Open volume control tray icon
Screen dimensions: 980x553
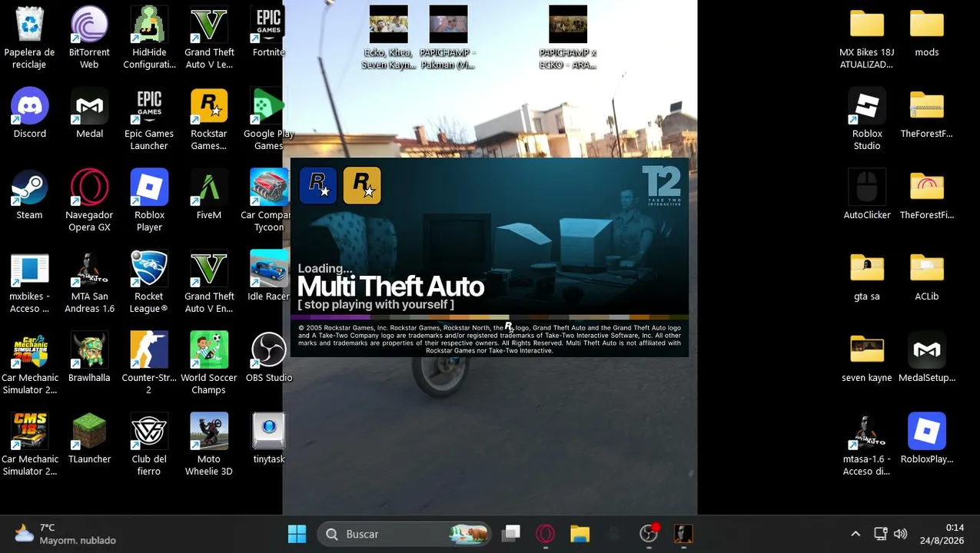point(900,534)
